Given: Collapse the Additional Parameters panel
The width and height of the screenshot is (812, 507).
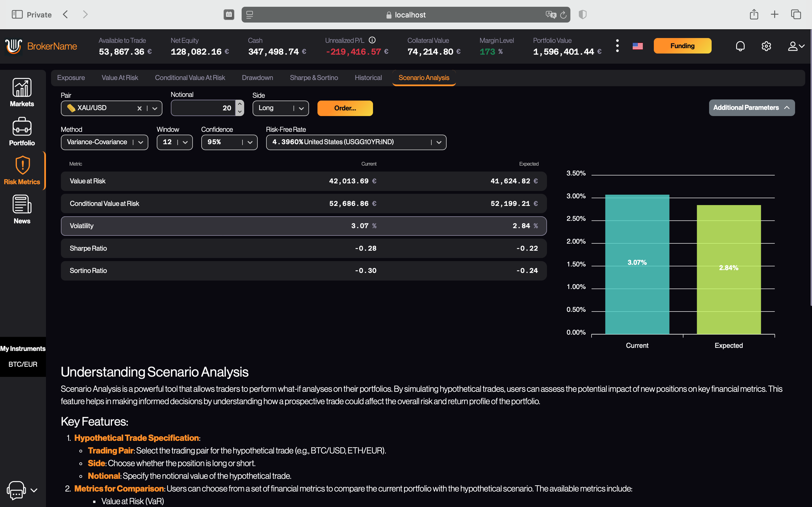Looking at the screenshot, I should (x=752, y=108).
